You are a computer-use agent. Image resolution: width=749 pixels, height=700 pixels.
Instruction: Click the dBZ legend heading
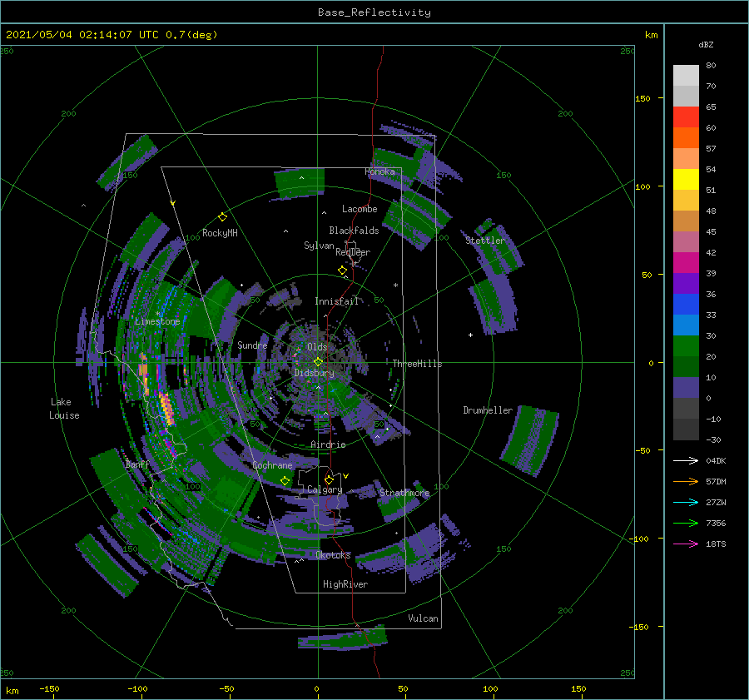click(706, 44)
